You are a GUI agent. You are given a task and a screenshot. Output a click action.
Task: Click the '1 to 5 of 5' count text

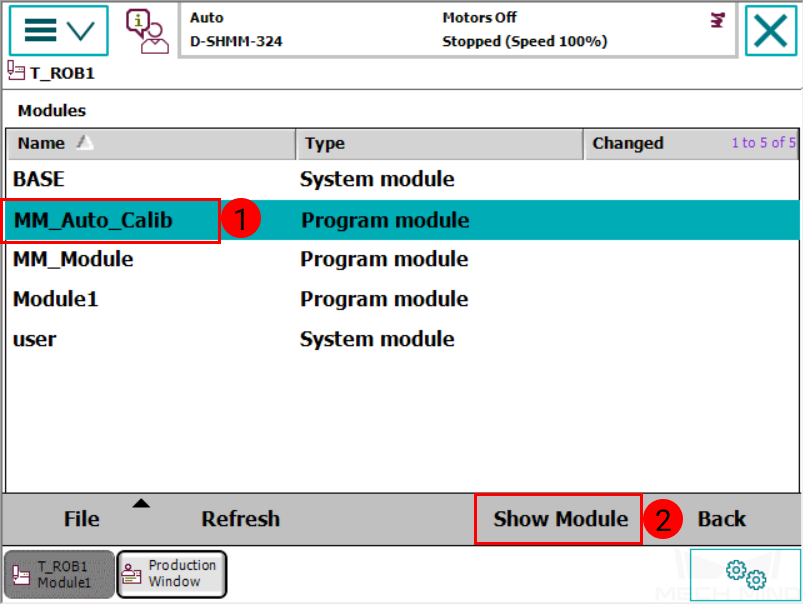pos(763,143)
